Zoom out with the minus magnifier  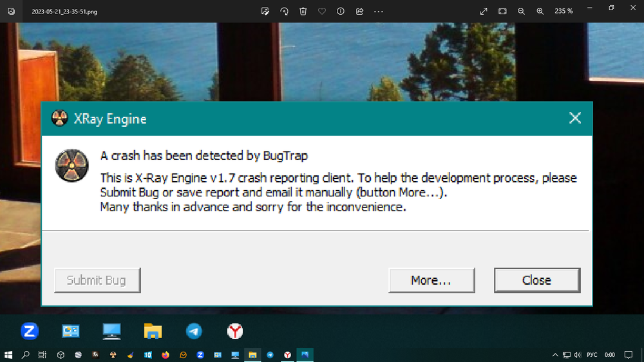pos(521,12)
